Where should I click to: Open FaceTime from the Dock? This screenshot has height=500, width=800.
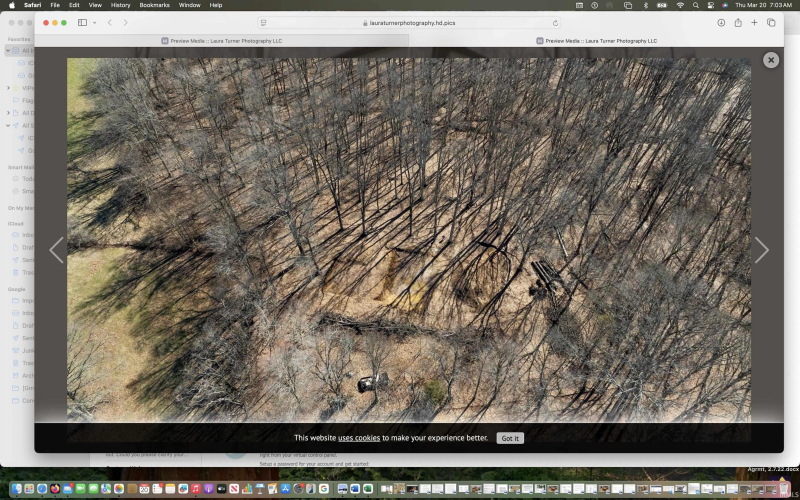[x=81, y=489]
